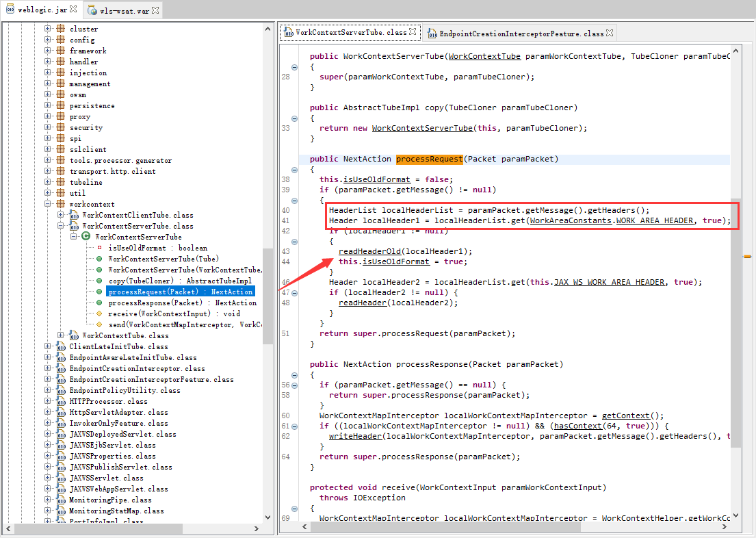Collapse the fold marker at line 61

pos(295,426)
